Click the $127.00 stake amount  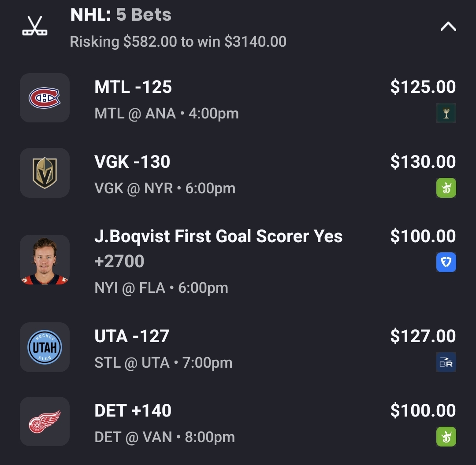(x=423, y=336)
